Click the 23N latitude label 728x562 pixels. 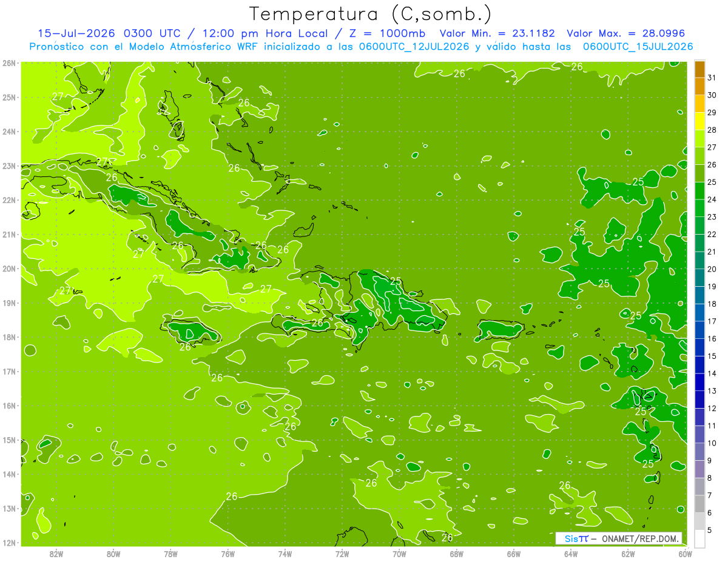point(9,166)
